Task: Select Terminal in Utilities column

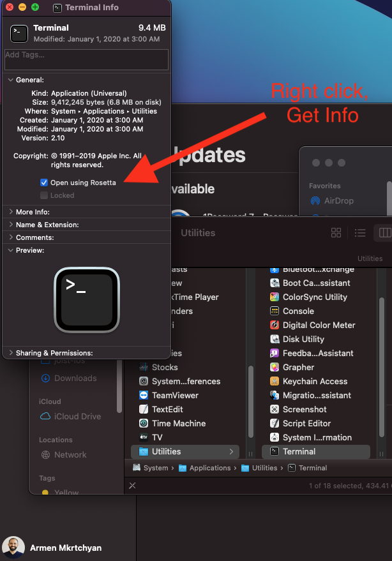Action: pos(316,451)
